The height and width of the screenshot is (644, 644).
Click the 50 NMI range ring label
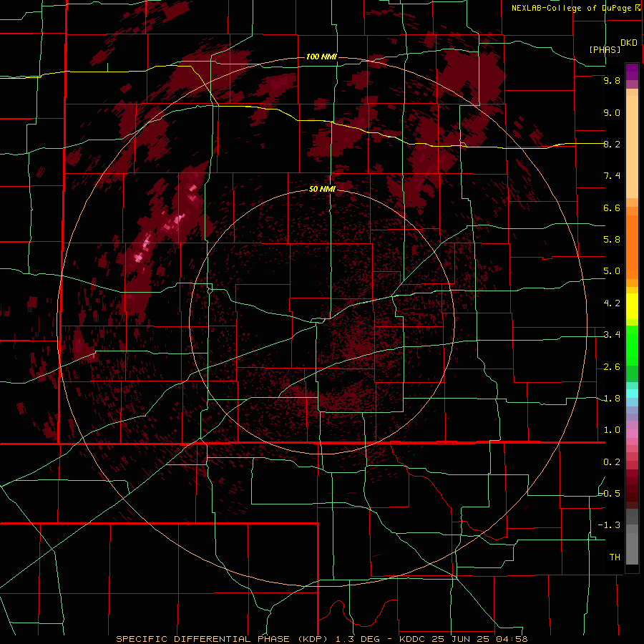click(322, 189)
